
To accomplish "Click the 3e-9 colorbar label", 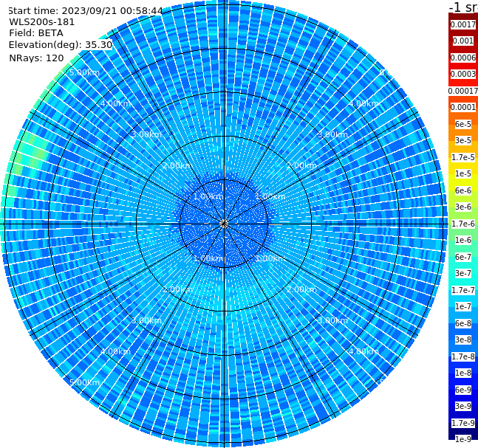I will [x=463, y=406].
